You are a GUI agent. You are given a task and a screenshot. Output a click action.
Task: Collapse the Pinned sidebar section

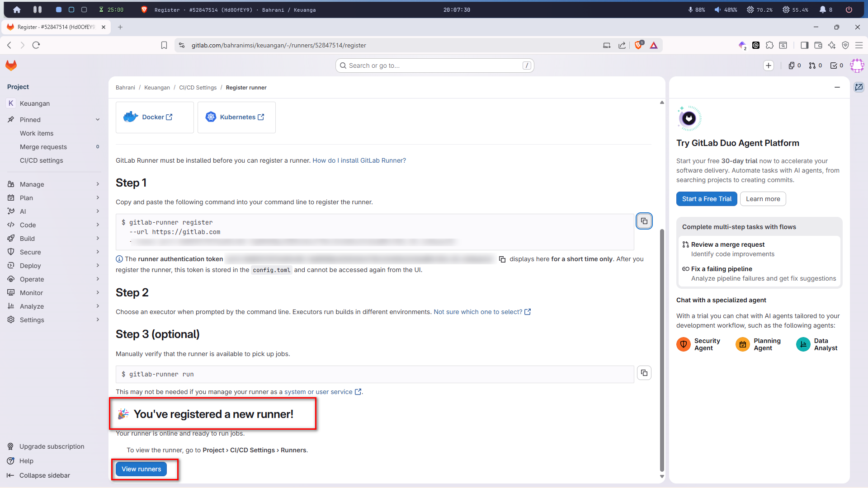98,120
